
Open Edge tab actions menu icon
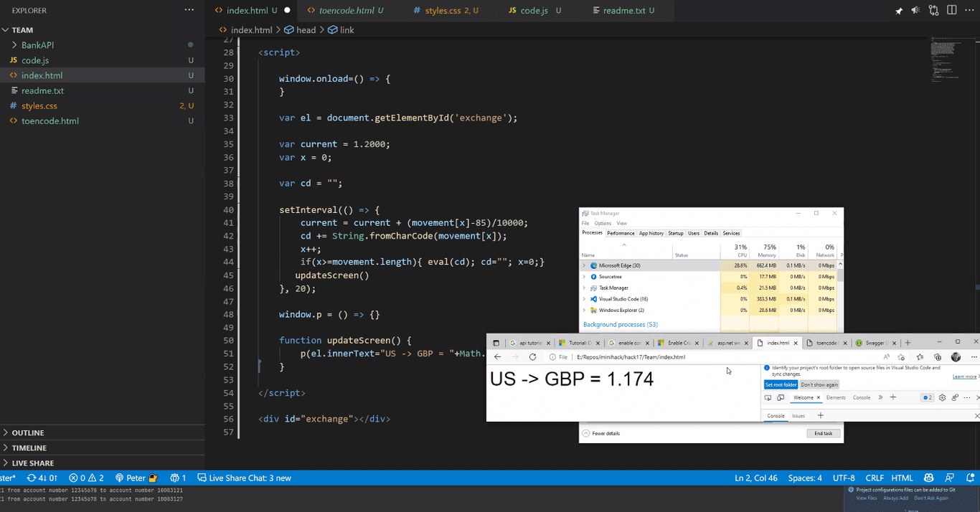(x=496, y=343)
